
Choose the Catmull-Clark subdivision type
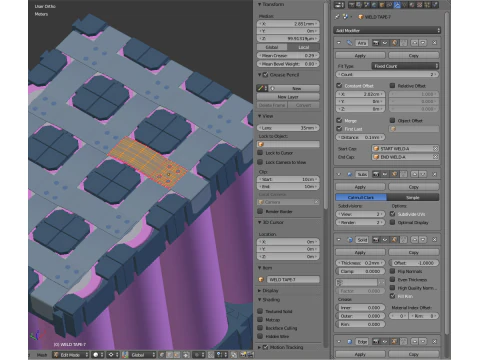coord(361,197)
